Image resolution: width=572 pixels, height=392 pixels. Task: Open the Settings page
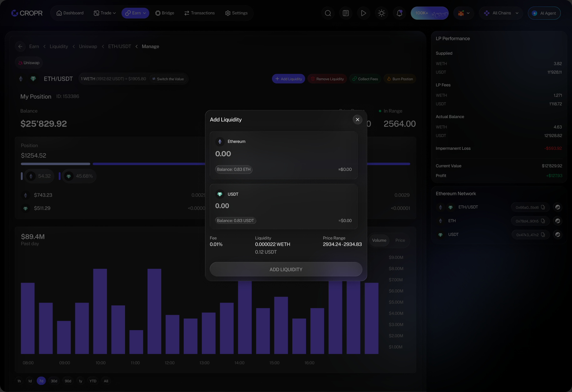pos(236,13)
